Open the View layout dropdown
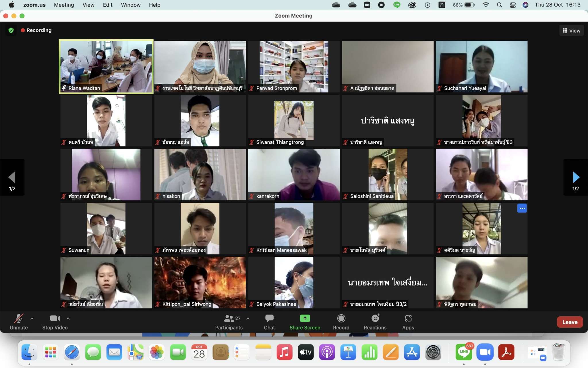The width and height of the screenshot is (588, 368). pyautogui.click(x=571, y=30)
